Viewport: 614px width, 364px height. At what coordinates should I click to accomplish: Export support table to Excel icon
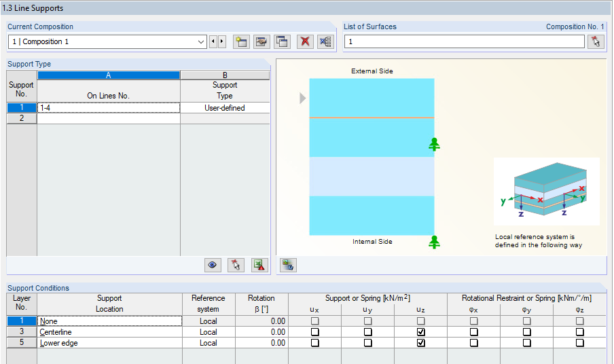pos(259,266)
